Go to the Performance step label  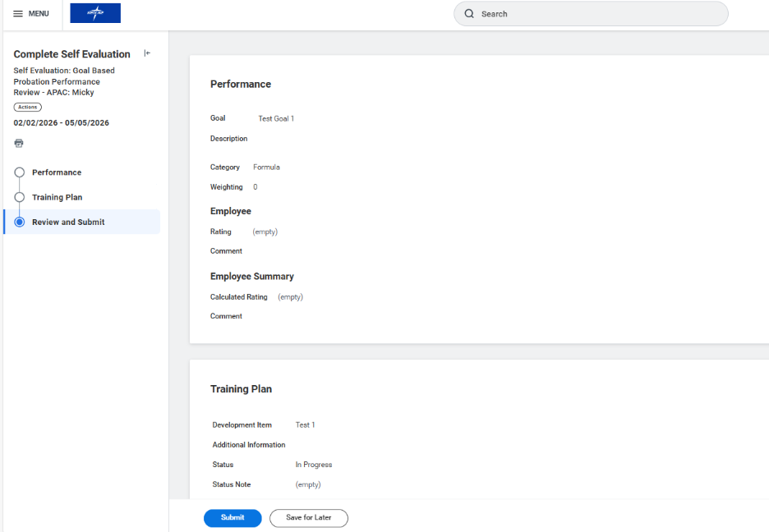coord(57,172)
